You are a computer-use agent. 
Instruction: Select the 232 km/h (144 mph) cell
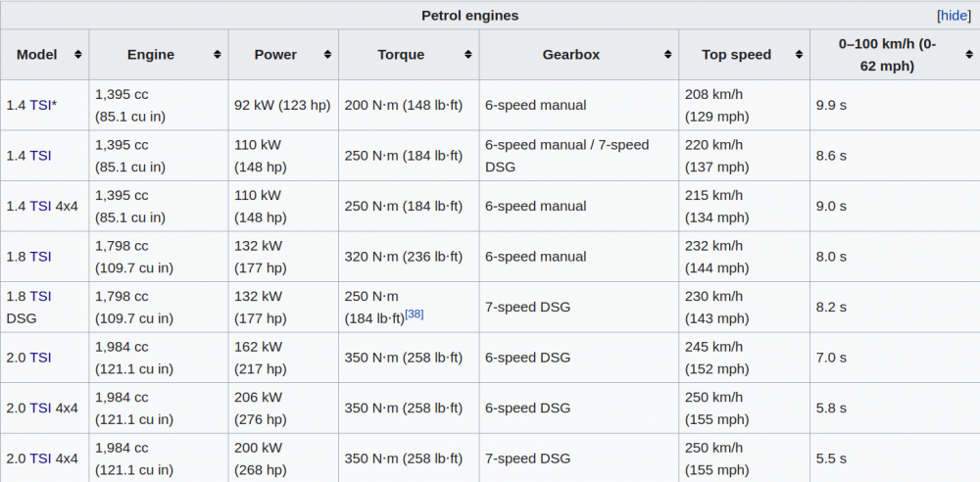[745, 257]
